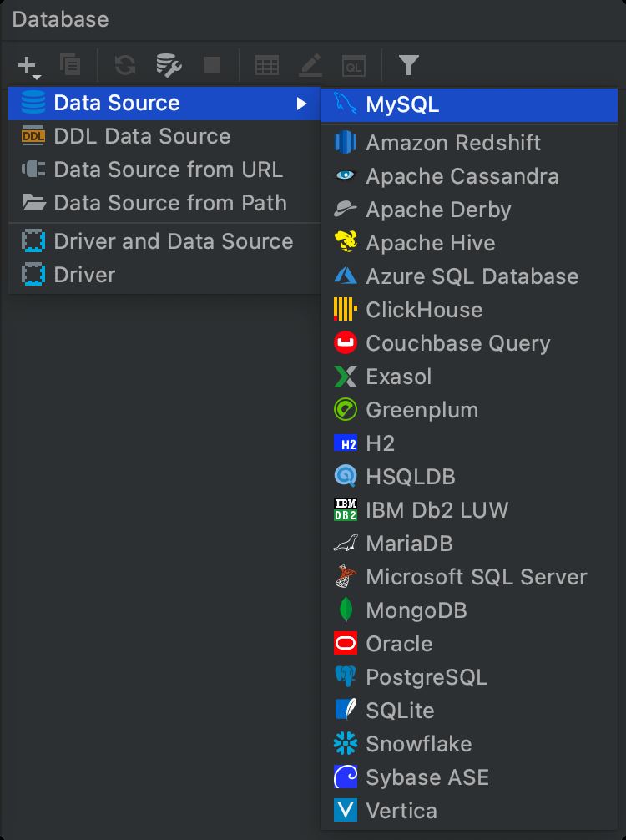Click the Duplicate icon in toolbar
The image size is (626, 840).
pos(70,65)
